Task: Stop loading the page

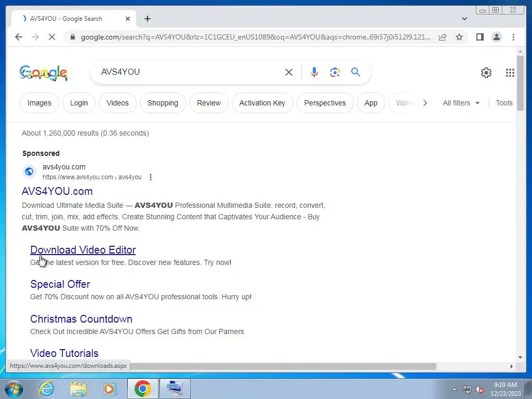Action: [x=51, y=37]
